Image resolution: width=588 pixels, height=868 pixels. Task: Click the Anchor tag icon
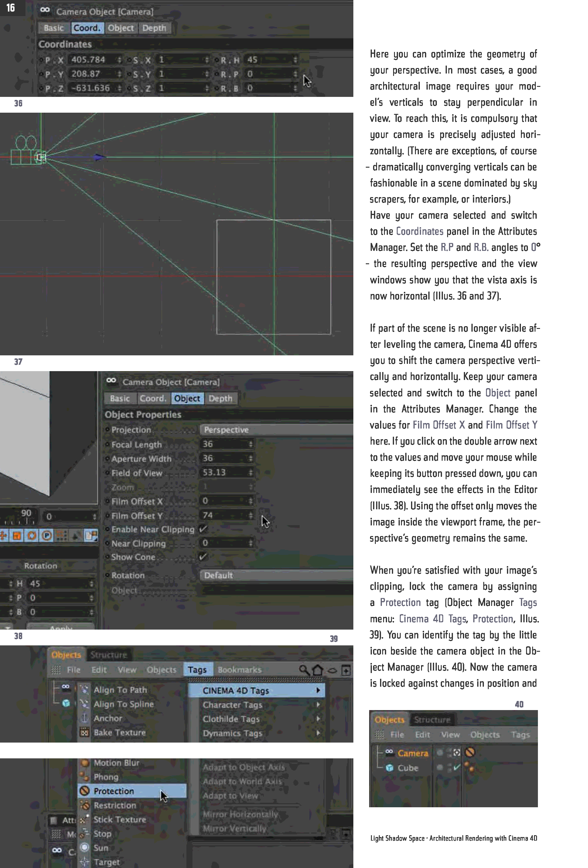[x=85, y=718]
